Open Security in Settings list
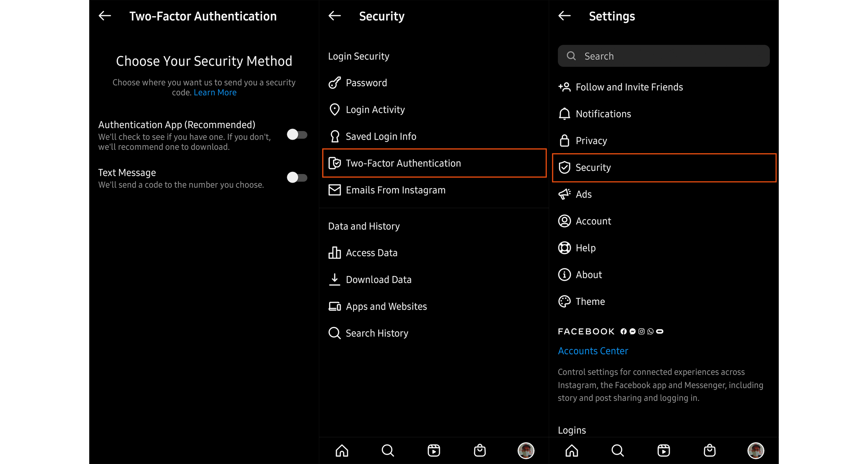 [664, 167]
